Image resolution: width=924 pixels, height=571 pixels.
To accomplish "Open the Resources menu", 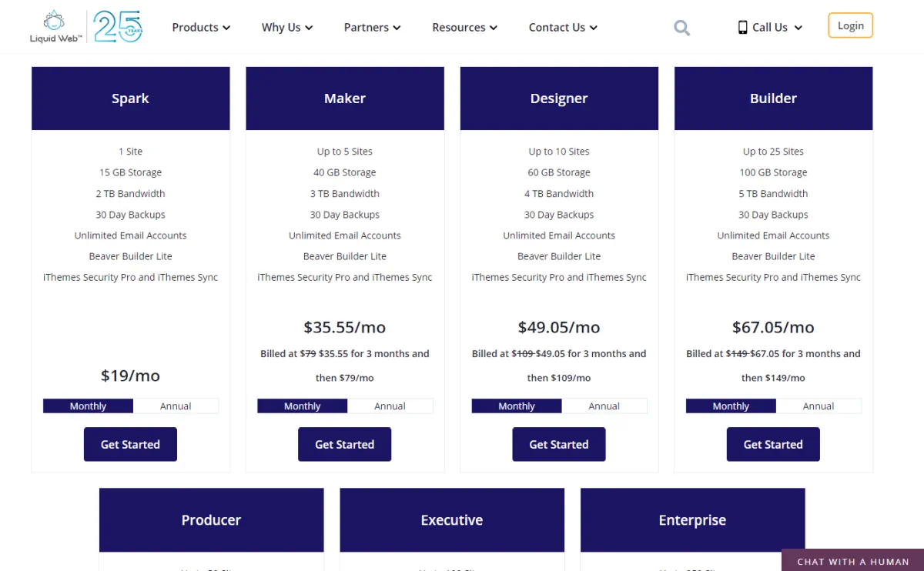I will pyautogui.click(x=464, y=28).
